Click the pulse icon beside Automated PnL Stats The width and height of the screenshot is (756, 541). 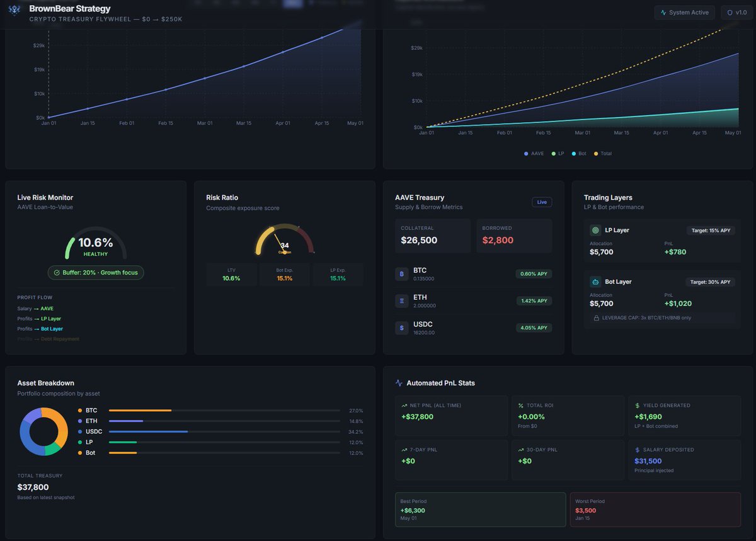click(x=399, y=383)
